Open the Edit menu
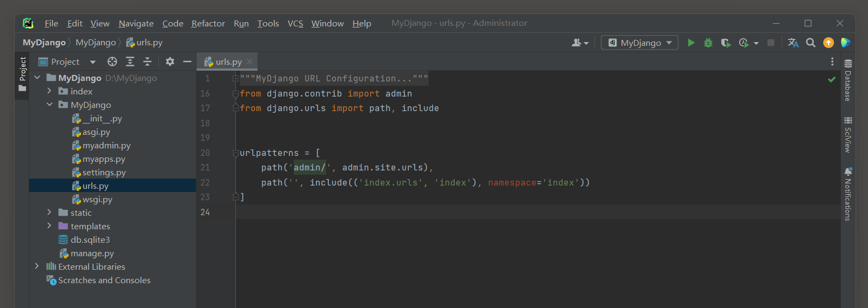This screenshot has width=868, height=308. coord(74,23)
